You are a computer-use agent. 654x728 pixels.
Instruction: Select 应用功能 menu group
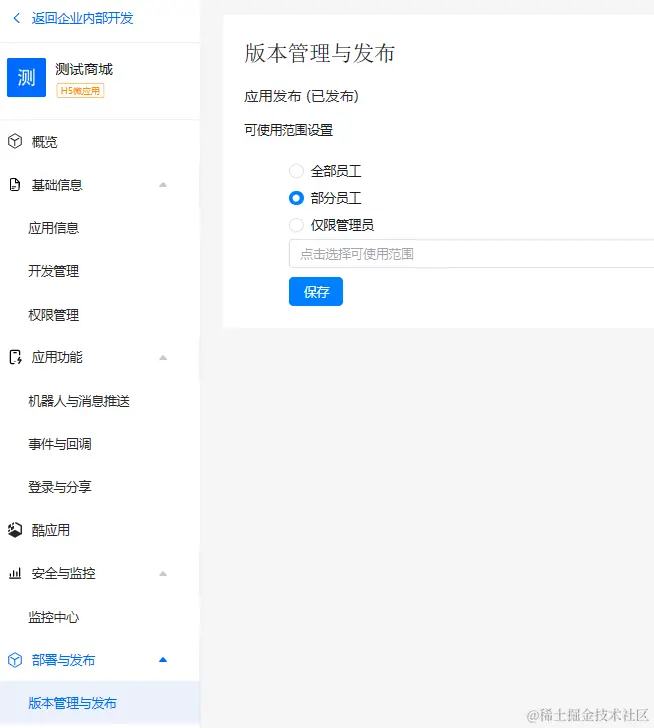(x=57, y=357)
